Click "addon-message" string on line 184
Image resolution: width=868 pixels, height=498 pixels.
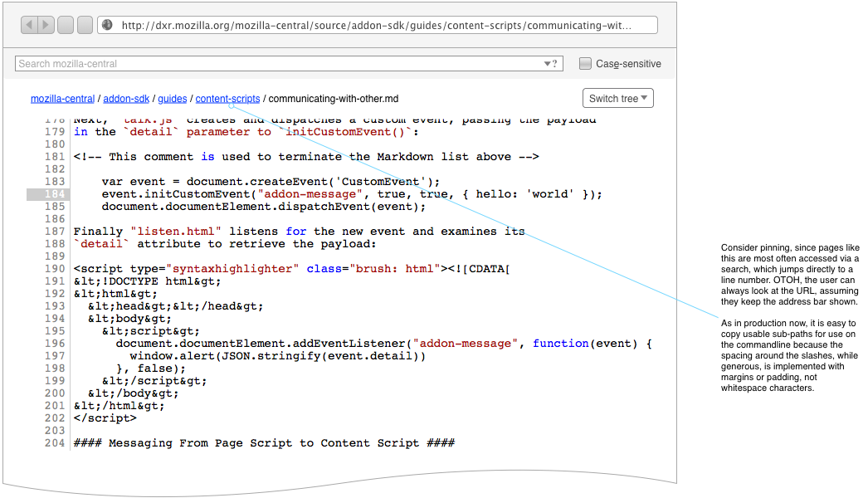click(310, 194)
